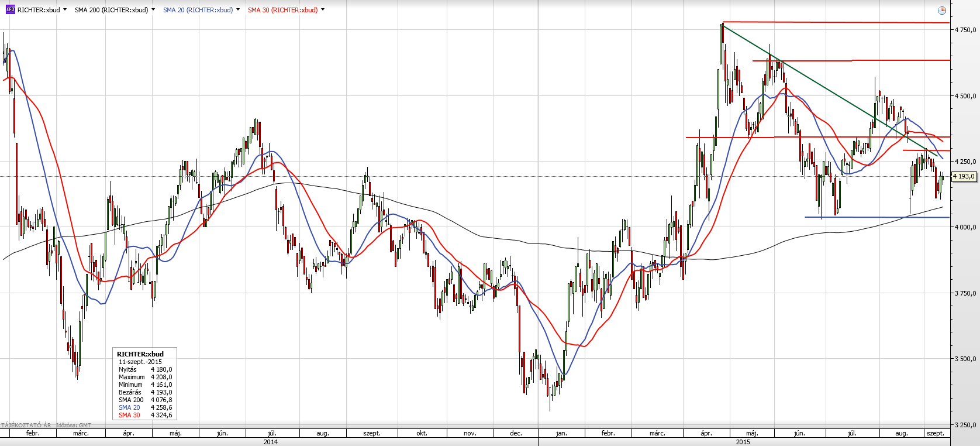Viewport: 980px width, 446px height.
Task: Select the blue horizontal support line
Action: click(x=877, y=218)
